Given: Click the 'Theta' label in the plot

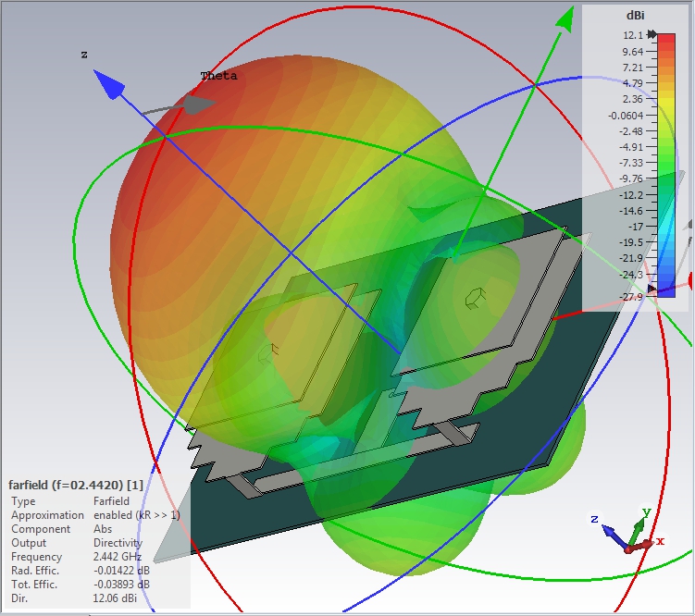Looking at the screenshot, I should (218, 76).
